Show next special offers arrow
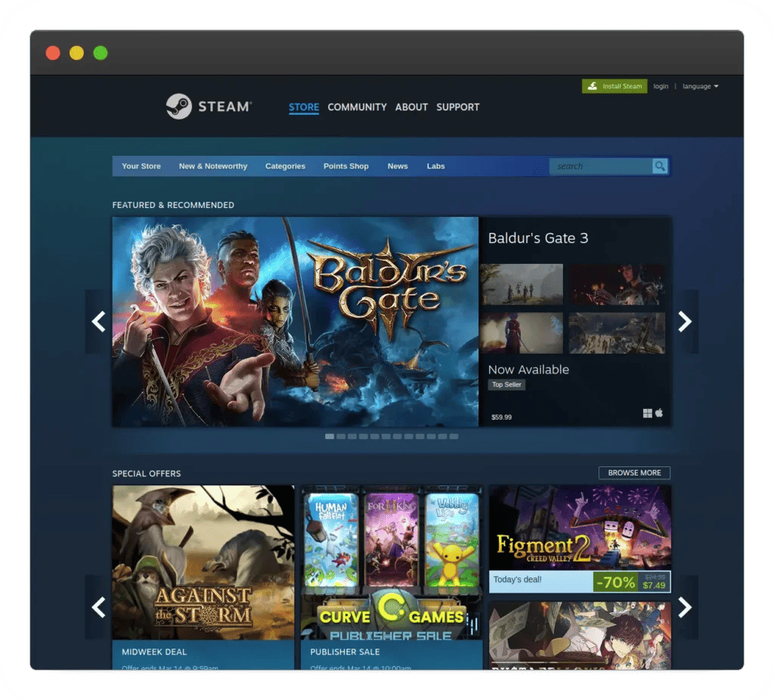774x700 pixels. coord(685,607)
